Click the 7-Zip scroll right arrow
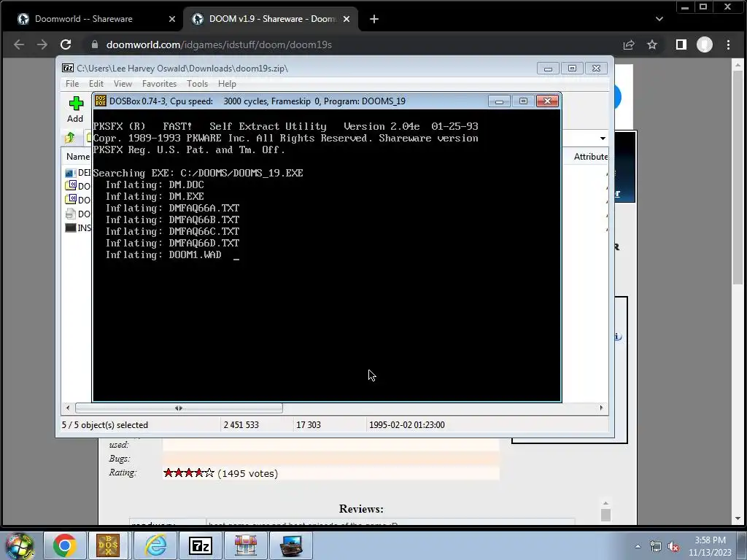 point(601,408)
